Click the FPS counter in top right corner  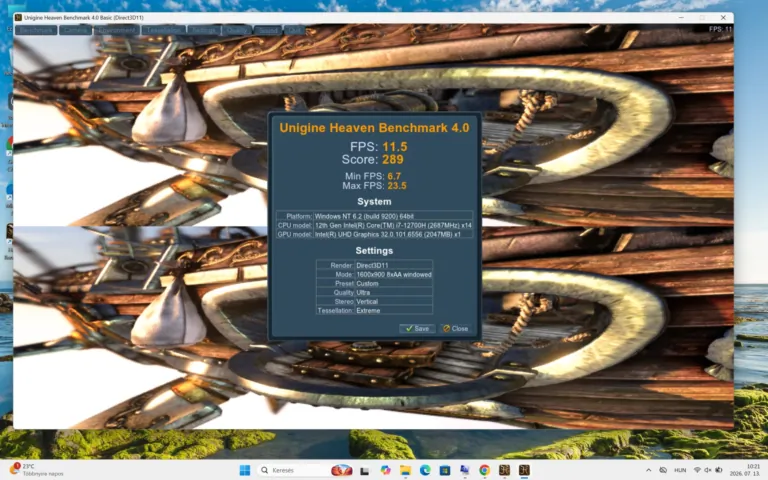[x=720, y=29]
